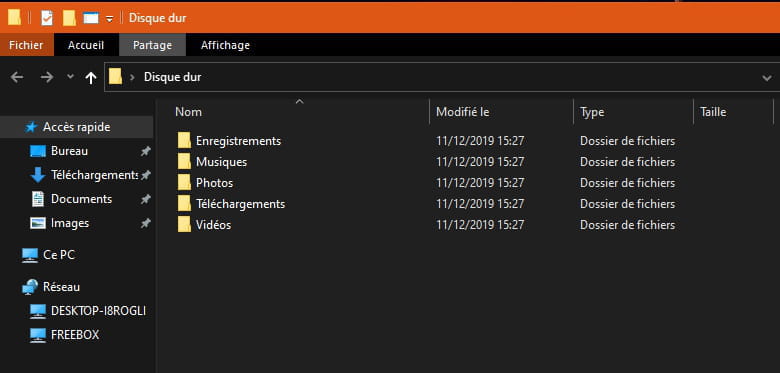Click Disque dur in the address bar
The height and width of the screenshot is (373, 780).
click(173, 77)
